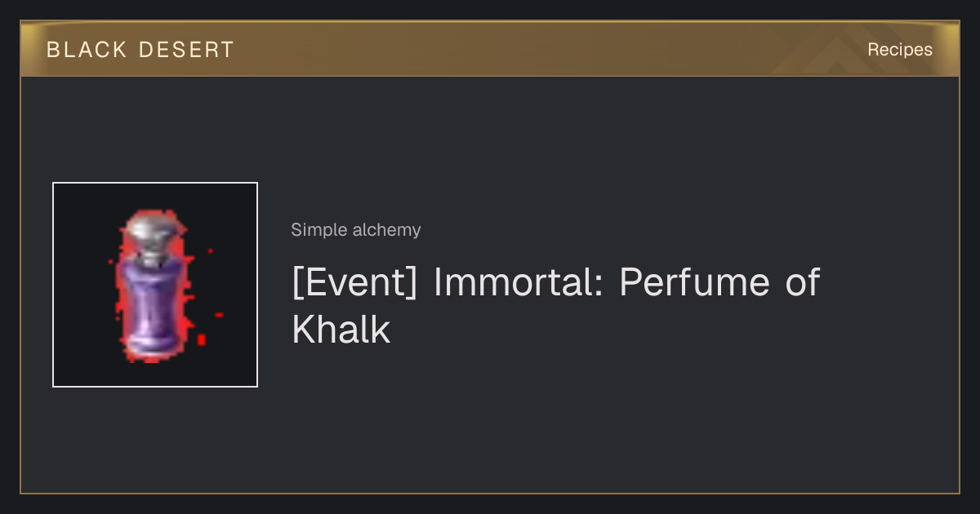Click the gold header banner center
The width and height of the screenshot is (980, 514).
[x=490, y=49]
